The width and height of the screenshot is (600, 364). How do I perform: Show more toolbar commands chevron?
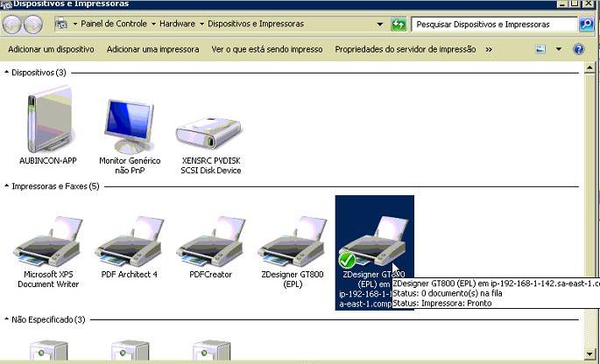[x=489, y=49]
